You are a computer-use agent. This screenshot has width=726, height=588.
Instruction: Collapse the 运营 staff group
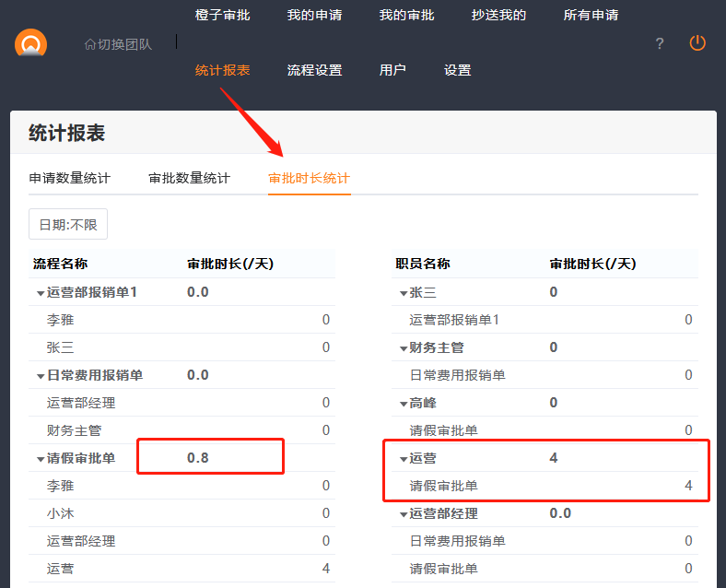pyautogui.click(x=404, y=459)
